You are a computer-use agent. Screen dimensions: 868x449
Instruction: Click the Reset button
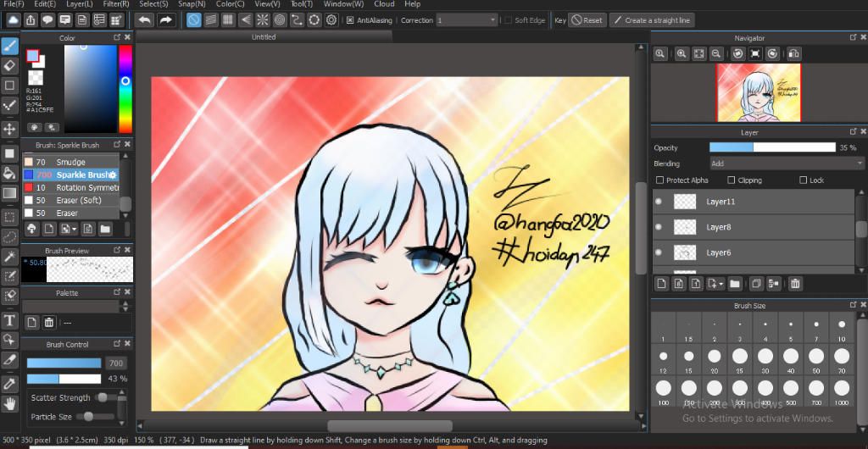coord(587,20)
